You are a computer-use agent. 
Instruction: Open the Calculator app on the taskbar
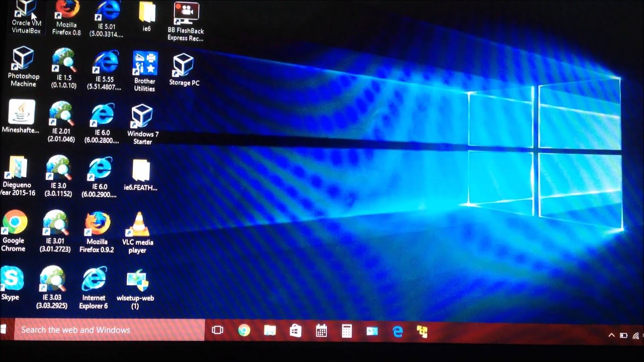pyautogui.click(x=347, y=330)
